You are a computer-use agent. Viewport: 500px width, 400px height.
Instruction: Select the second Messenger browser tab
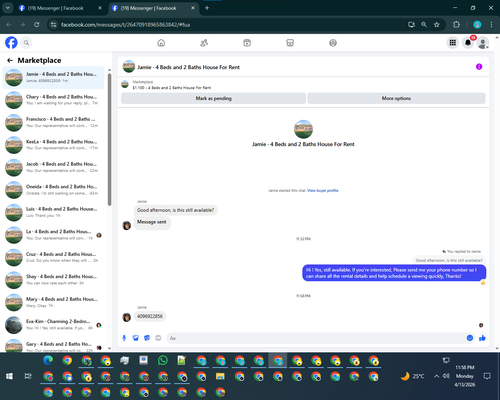click(153, 8)
